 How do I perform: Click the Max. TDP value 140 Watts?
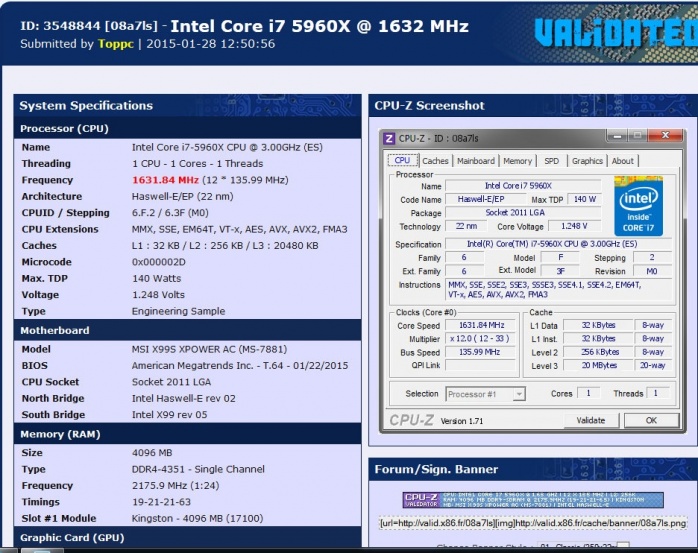pyautogui.click(x=157, y=278)
